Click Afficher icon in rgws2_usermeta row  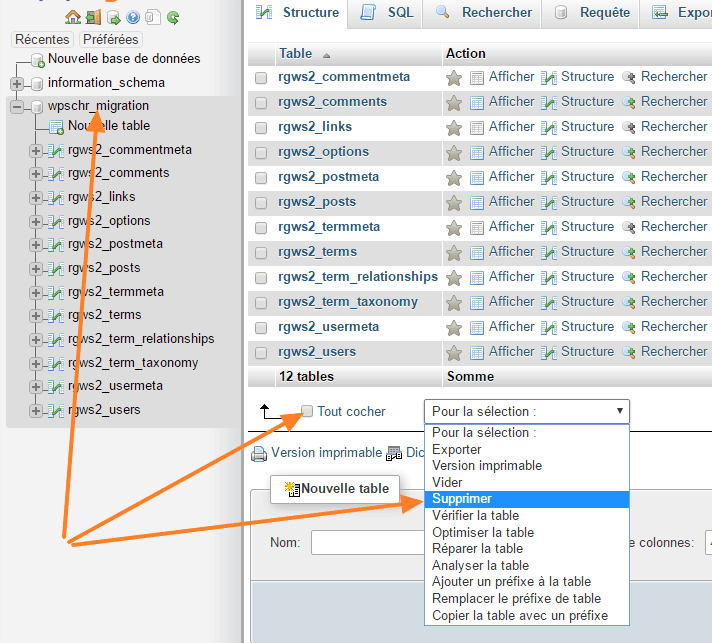(476, 327)
